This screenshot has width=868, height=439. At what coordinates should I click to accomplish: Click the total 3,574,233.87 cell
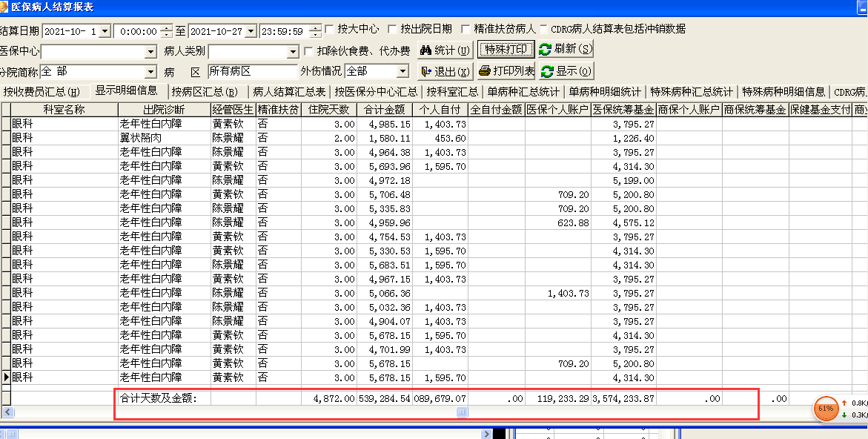coord(623,397)
